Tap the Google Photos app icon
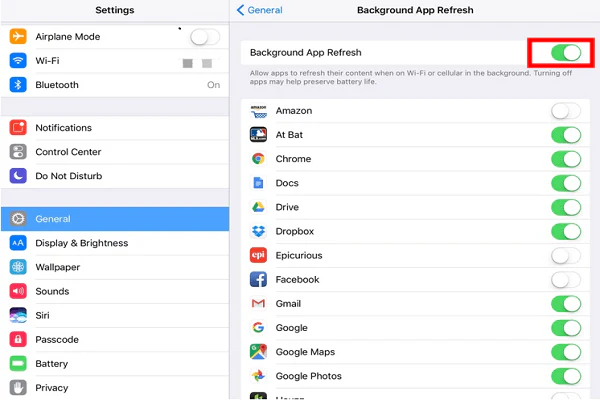The image size is (600, 400). click(258, 376)
